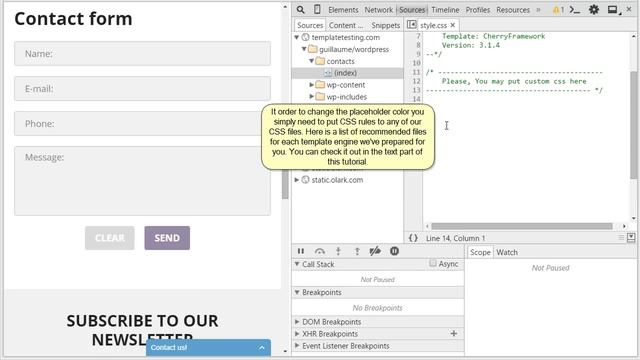Screen dimensions: 640x360
Task: Toggle device mode phone icon
Action: click(317, 9)
